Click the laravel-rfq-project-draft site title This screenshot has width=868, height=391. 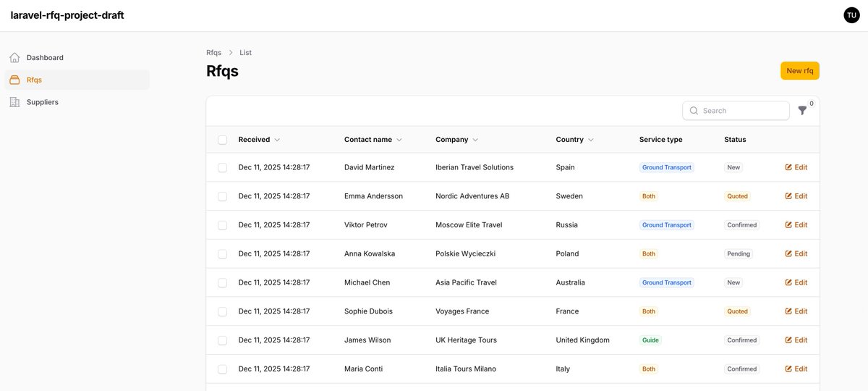pos(67,15)
